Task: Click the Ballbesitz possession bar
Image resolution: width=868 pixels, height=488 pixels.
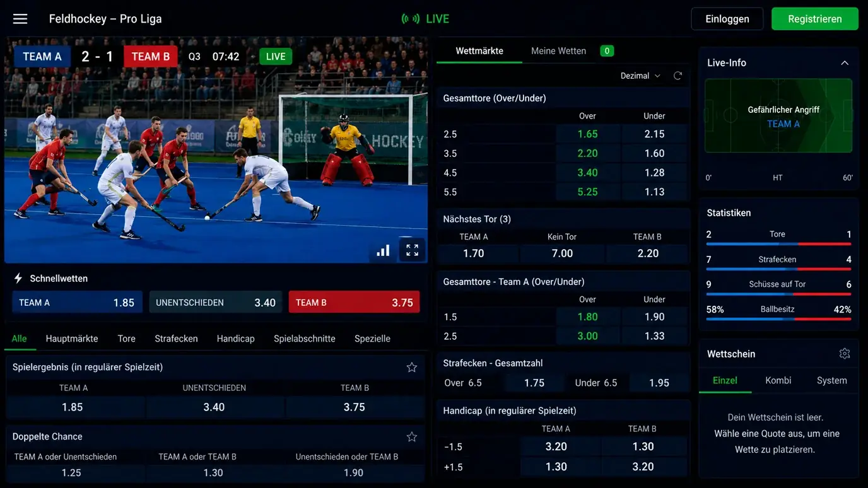Action: 778,319
